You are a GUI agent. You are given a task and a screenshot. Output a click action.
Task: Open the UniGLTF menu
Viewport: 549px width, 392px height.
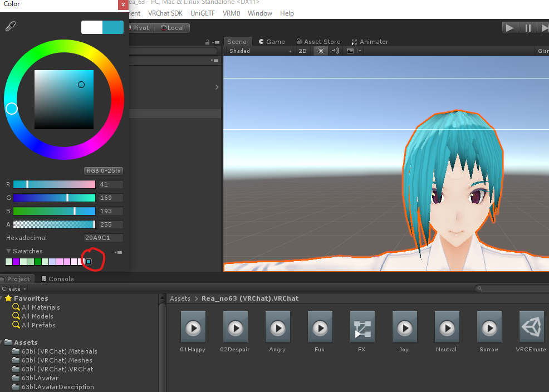tap(202, 13)
